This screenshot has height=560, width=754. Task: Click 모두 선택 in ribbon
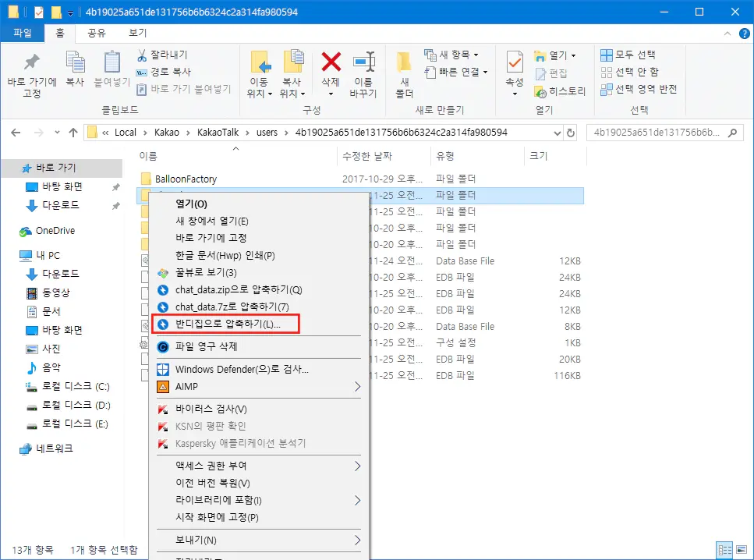pos(628,55)
